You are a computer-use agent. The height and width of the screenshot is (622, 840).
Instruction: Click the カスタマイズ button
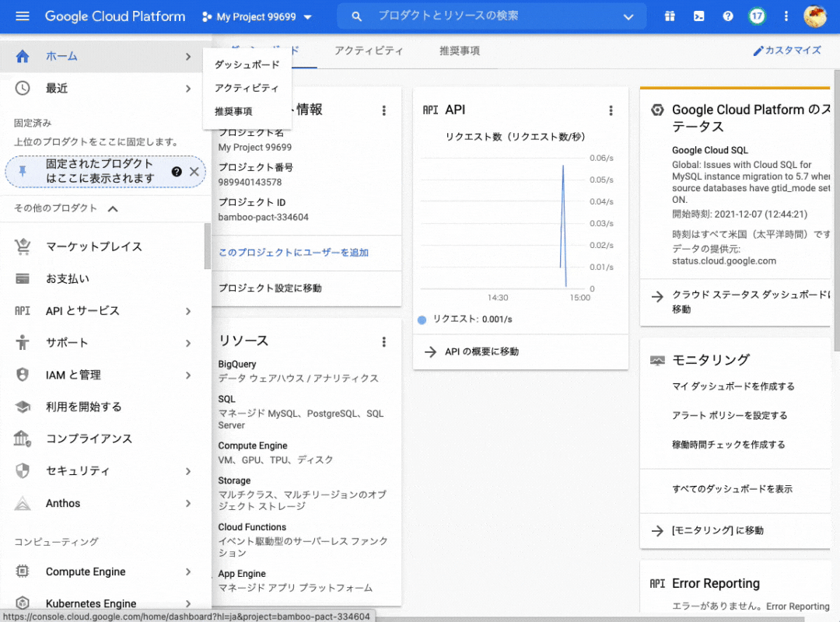787,51
